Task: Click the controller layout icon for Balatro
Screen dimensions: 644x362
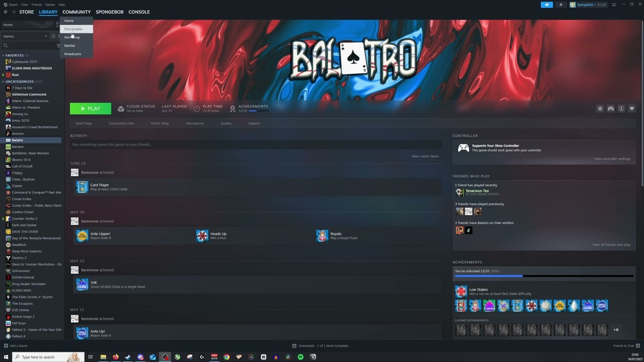Action: tap(611, 109)
